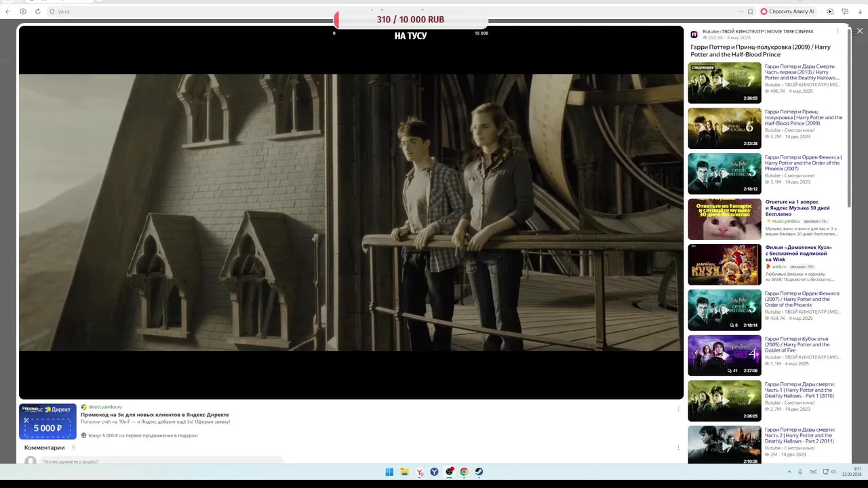The height and width of the screenshot is (488, 868).
Task: Click title "Гарри Поттер и Кубок огня (2005)"
Action: click(797, 344)
